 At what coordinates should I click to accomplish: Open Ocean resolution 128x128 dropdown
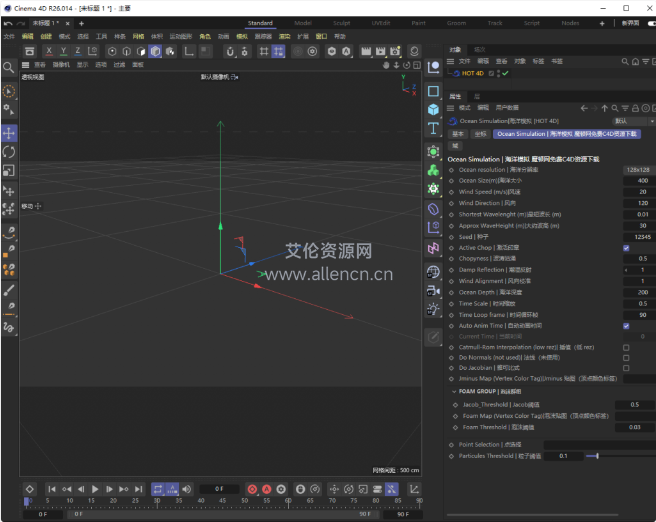pos(638,170)
